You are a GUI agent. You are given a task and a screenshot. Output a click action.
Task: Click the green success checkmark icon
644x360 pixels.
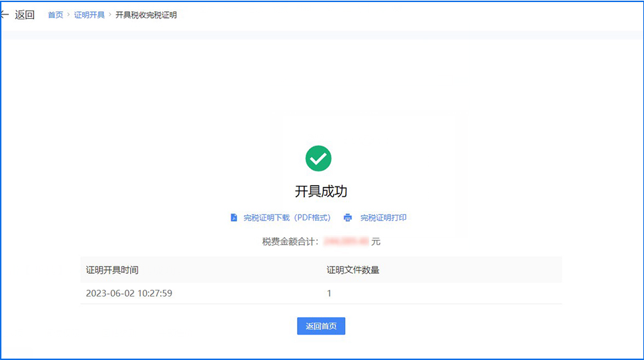click(x=318, y=158)
